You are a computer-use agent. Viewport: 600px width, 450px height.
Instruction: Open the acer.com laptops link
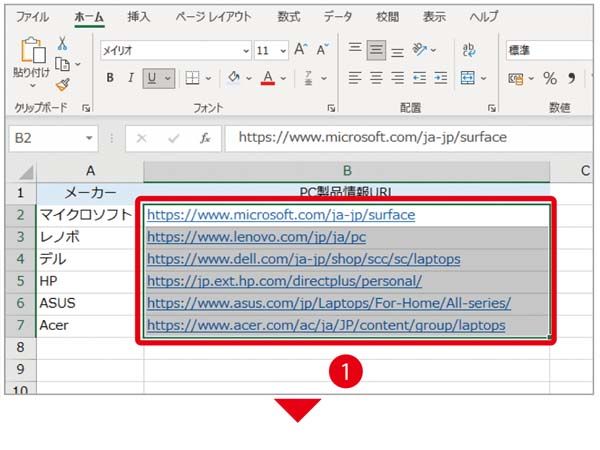tap(326, 326)
